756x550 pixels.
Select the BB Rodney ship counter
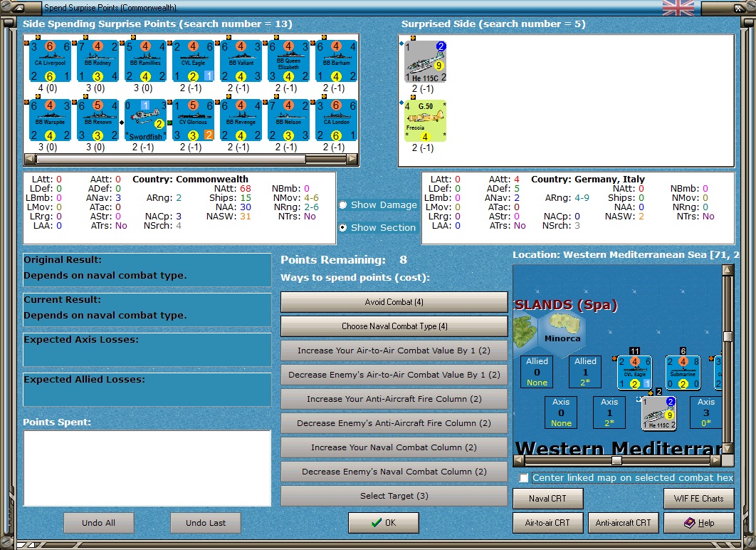pos(98,61)
